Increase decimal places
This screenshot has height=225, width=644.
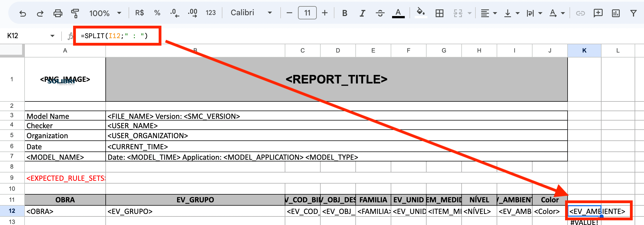[193, 13]
